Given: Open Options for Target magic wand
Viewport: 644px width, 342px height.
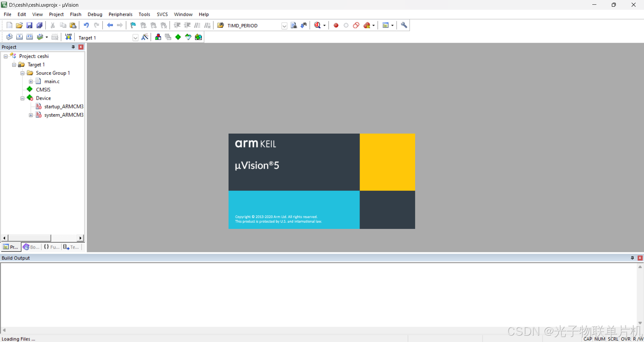Looking at the screenshot, I should coord(145,37).
